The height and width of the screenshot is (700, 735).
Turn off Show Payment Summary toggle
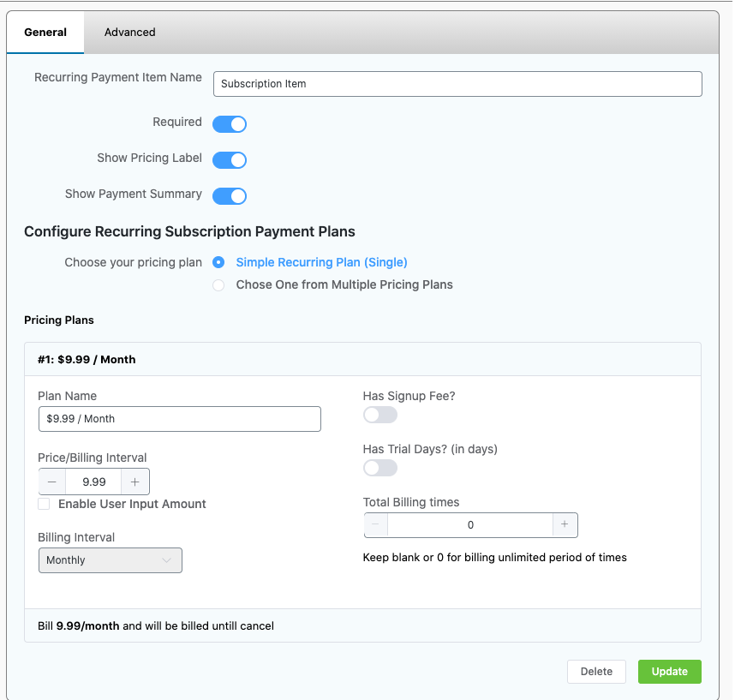230,196
